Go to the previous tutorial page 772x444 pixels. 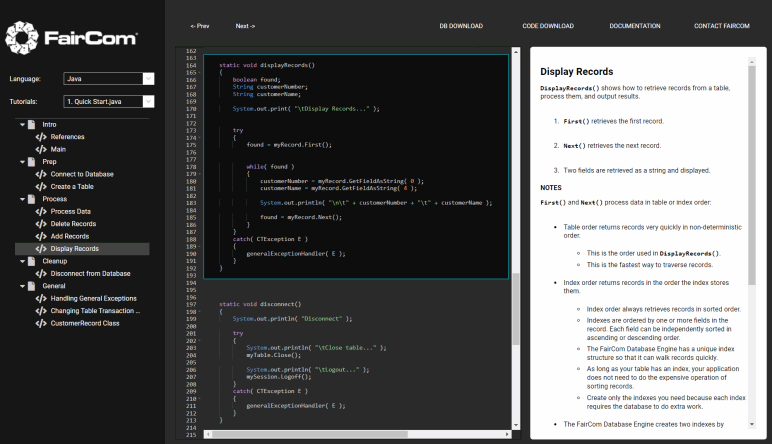click(x=200, y=26)
